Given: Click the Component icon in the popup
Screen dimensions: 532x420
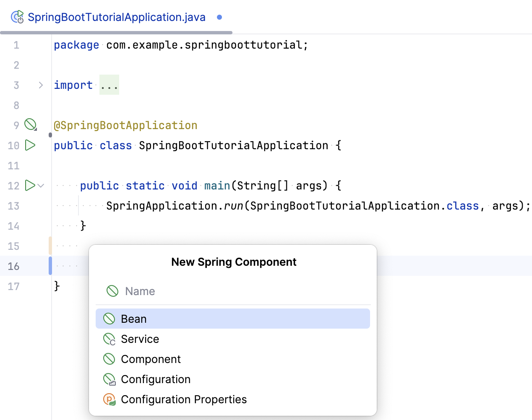Looking at the screenshot, I should tap(109, 359).
